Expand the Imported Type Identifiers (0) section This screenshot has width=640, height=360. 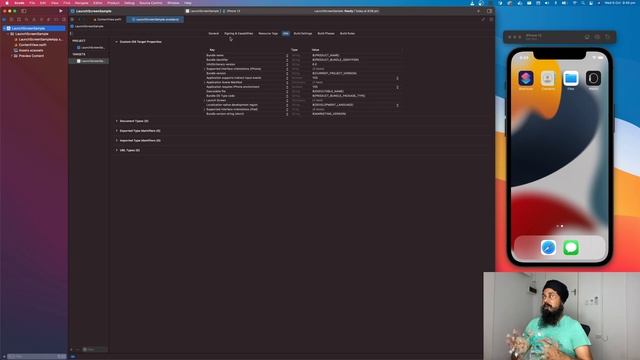(x=117, y=140)
